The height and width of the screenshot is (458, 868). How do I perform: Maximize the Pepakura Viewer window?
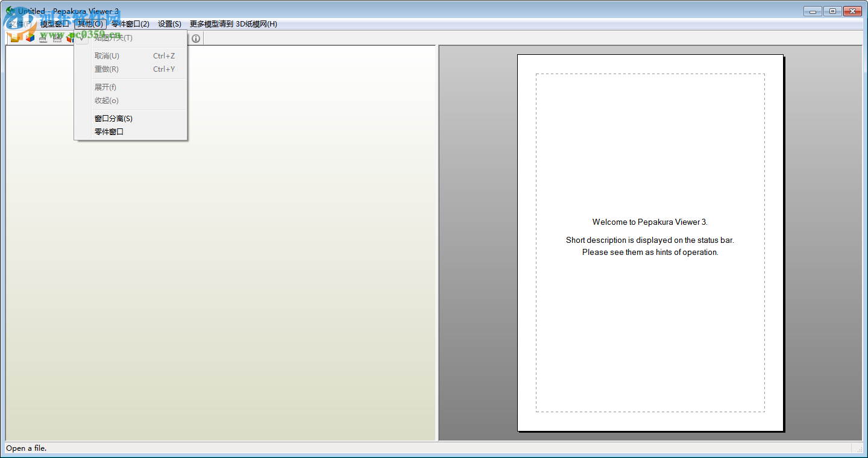point(832,11)
